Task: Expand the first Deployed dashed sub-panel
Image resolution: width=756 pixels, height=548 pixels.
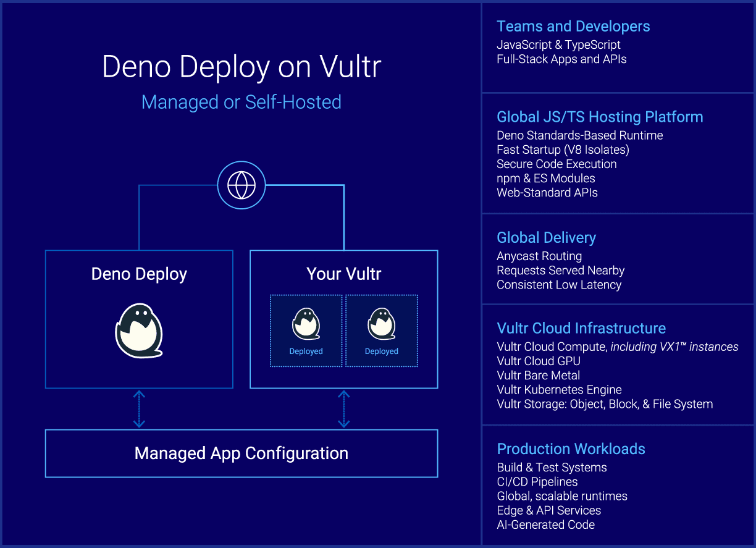Action: (x=306, y=331)
